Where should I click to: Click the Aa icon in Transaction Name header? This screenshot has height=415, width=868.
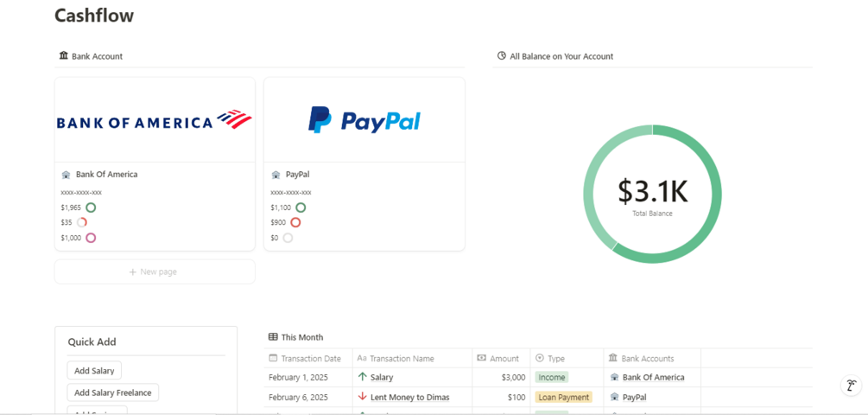point(362,358)
